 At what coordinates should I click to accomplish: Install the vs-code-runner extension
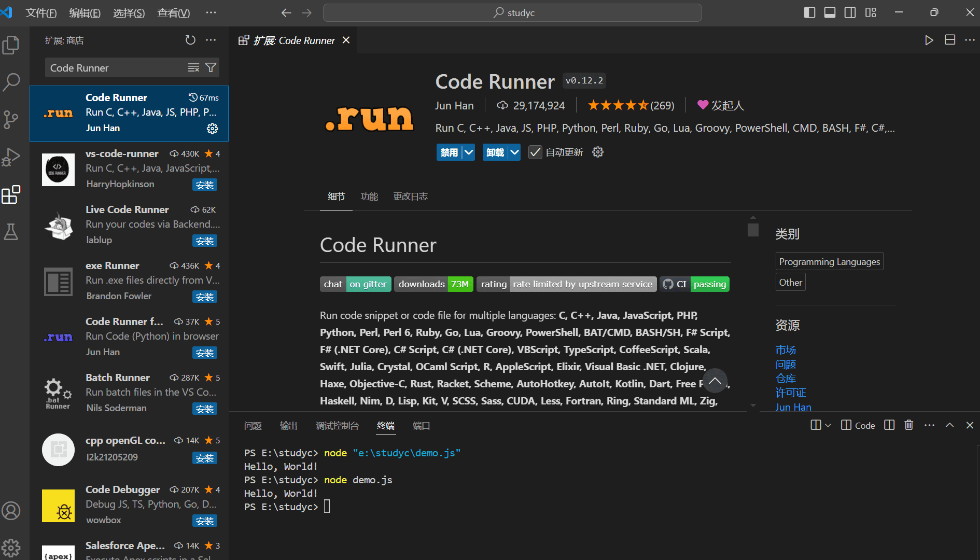coord(204,185)
